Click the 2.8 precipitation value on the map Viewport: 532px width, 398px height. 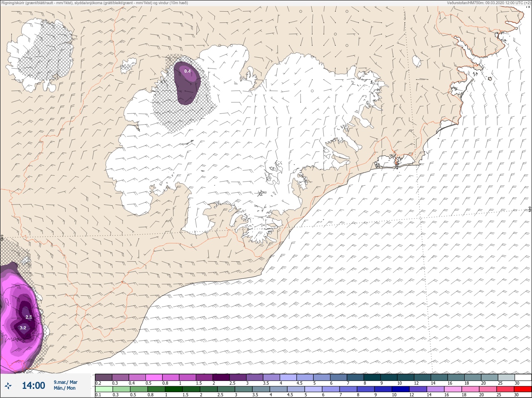(x=29, y=317)
